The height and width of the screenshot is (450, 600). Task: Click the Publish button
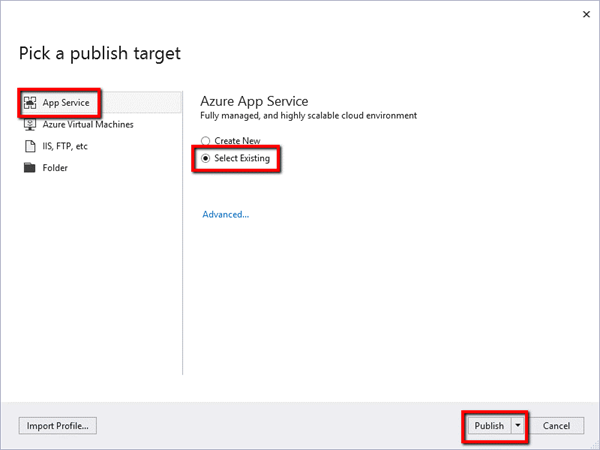[x=489, y=426]
